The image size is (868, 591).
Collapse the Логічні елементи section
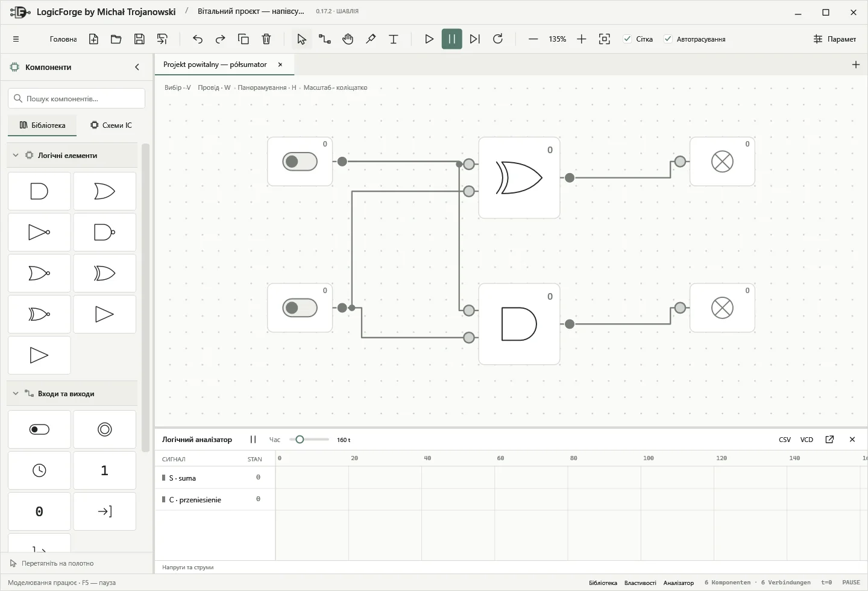(16, 156)
